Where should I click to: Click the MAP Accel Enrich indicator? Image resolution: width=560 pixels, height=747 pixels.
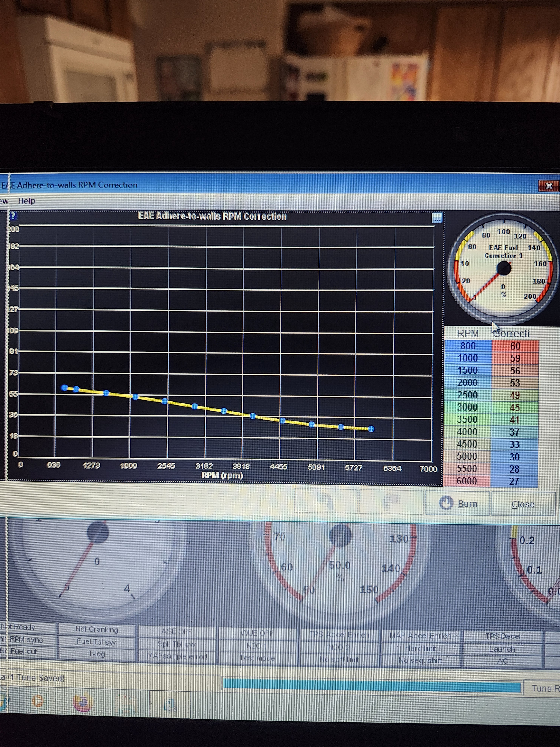click(x=421, y=636)
